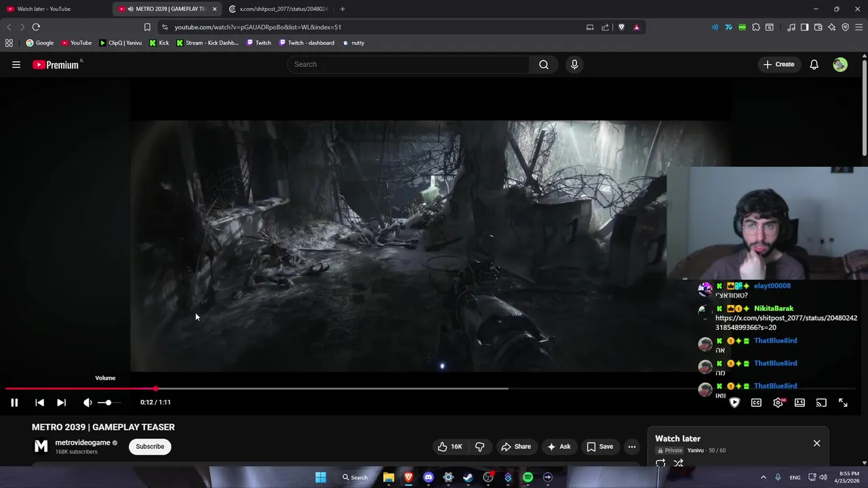Screen dimensions: 868x488
Task: Open Steam from taskbar
Action: coord(468,477)
